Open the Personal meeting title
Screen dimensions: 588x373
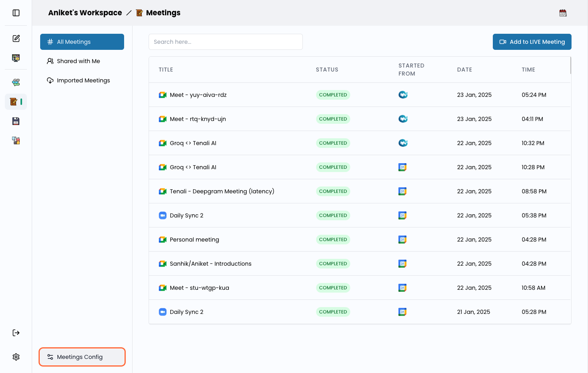pyautogui.click(x=194, y=240)
